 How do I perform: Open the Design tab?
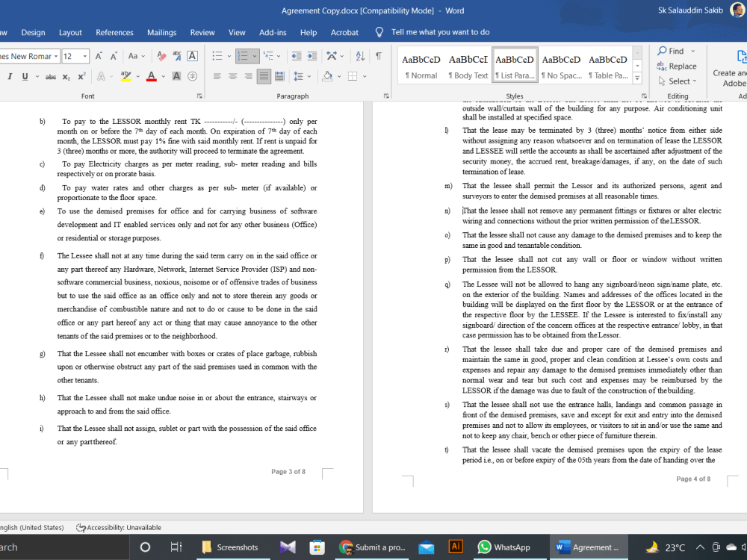[x=33, y=32]
